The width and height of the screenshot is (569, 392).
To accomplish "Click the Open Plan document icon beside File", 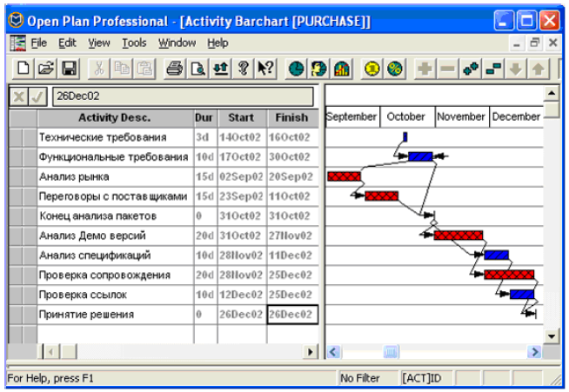I will coord(17,43).
